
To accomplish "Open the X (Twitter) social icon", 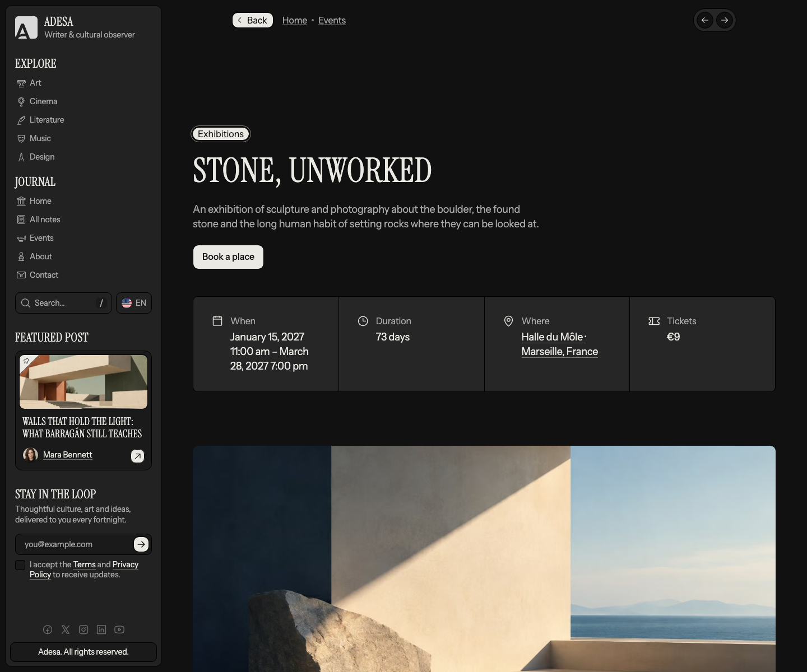I will tap(66, 629).
